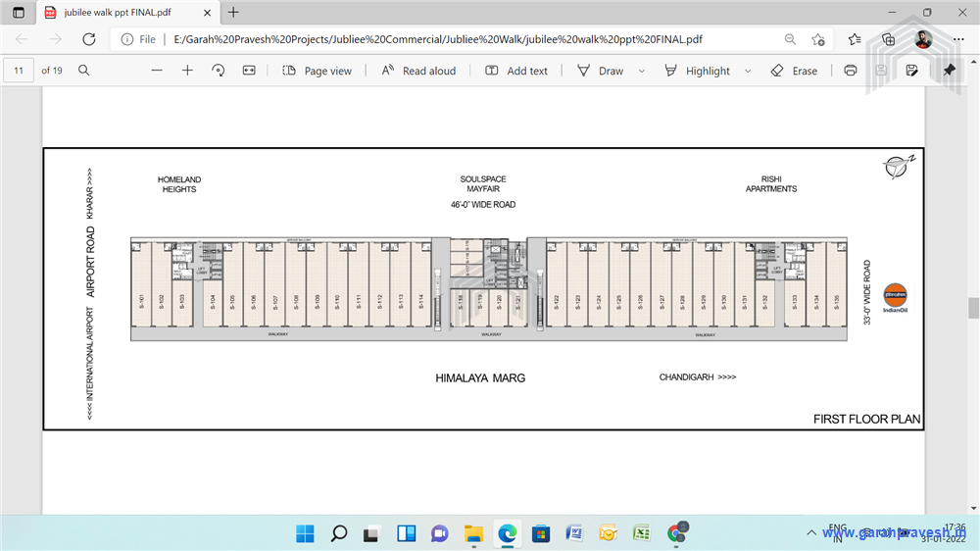Zoom out with the minus icon
The height and width of the screenshot is (551, 980).
157,71
